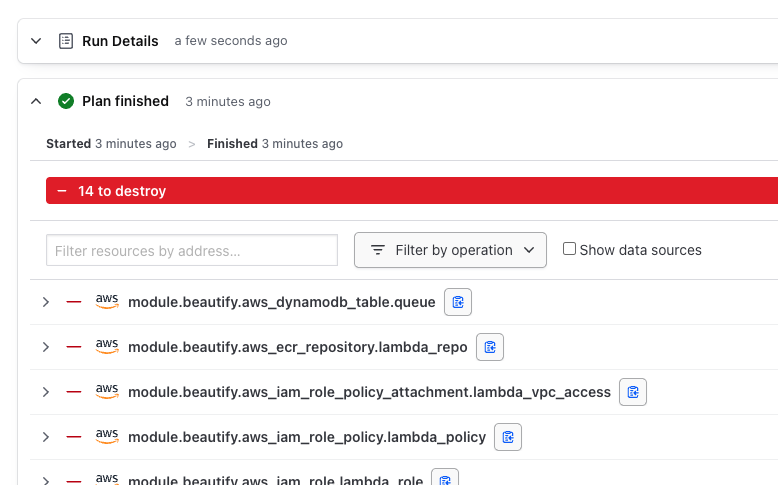
Task: Click the Run Details document icon
Action: pos(66,41)
